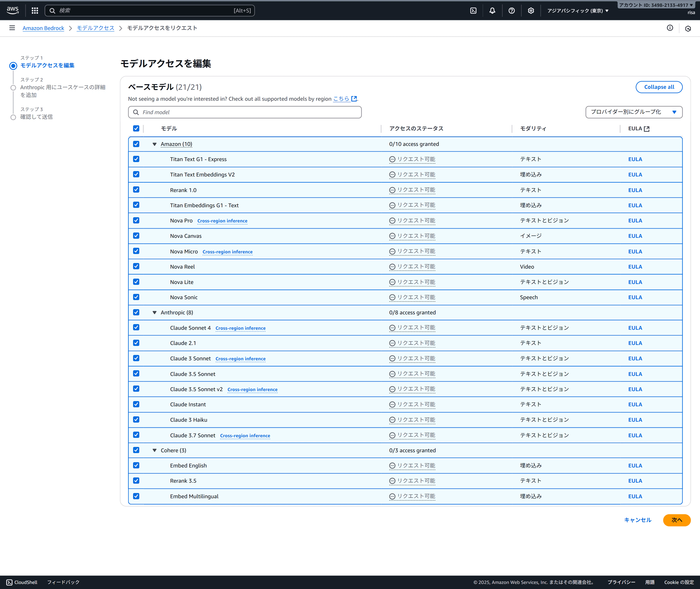Uncheck the Cohere (3) group checkbox
The width and height of the screenshot is (700, 589).
136,450
